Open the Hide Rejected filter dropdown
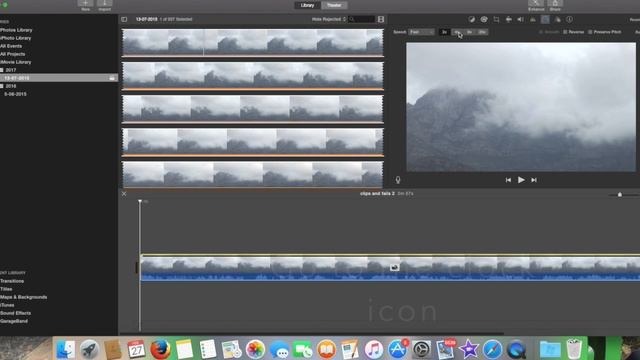The image size is (640, 360). [x=329, y=19]
